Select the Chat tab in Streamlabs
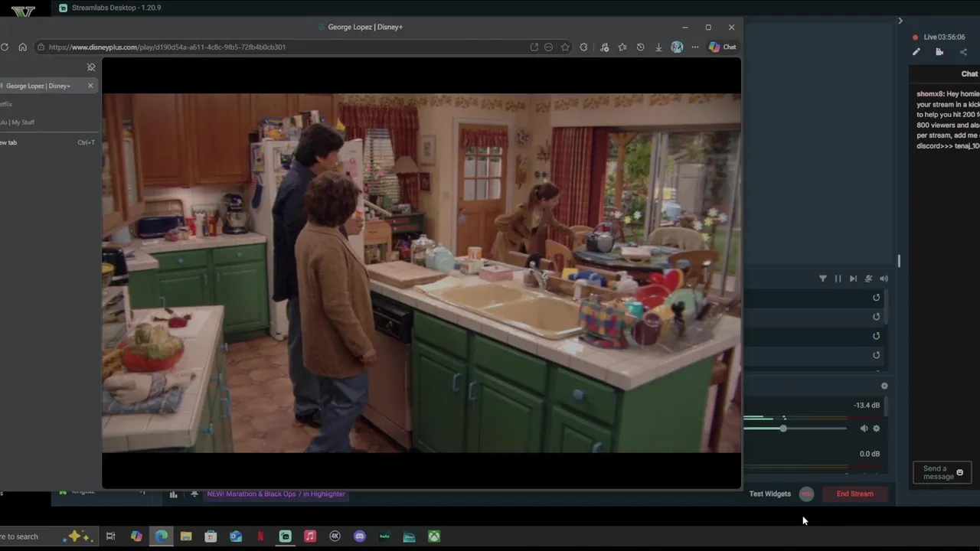 [969, 74]
